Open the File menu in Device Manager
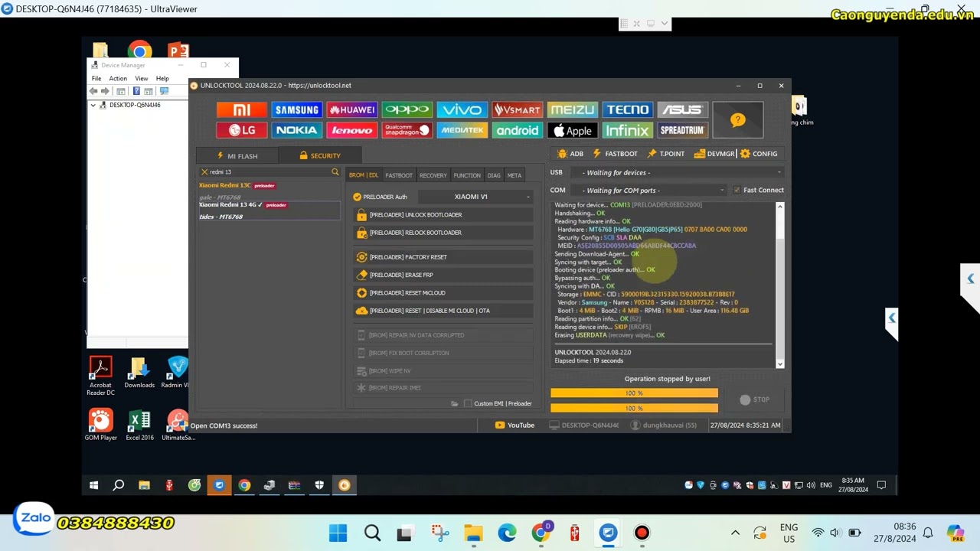 (96, 78)
